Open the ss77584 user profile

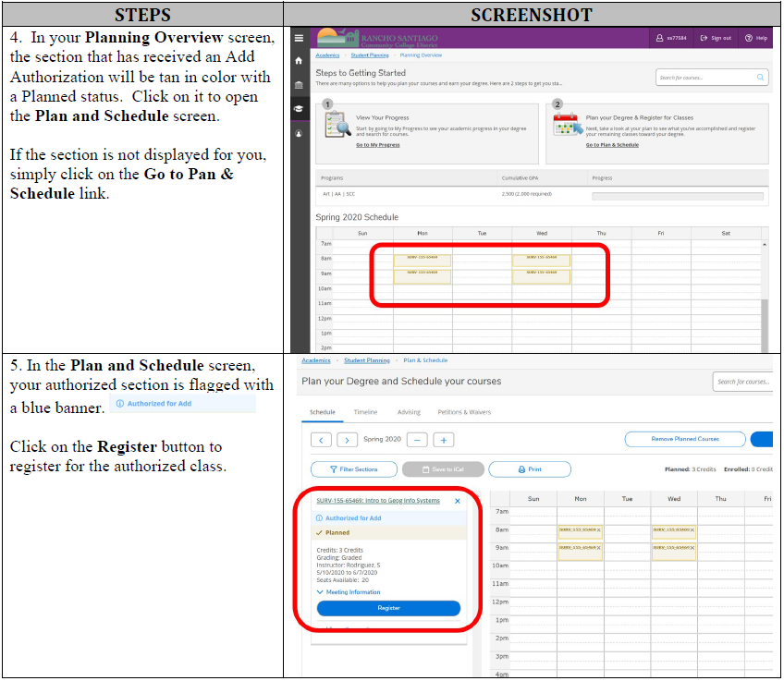(672, 38)
